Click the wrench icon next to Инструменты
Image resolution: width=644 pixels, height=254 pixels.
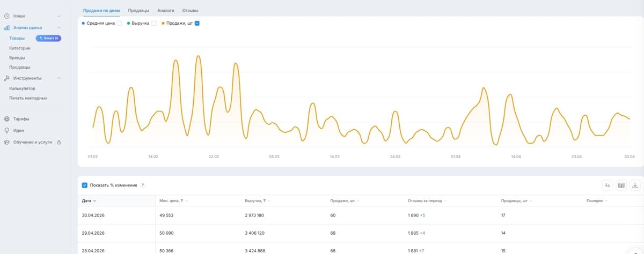[6, 78]
